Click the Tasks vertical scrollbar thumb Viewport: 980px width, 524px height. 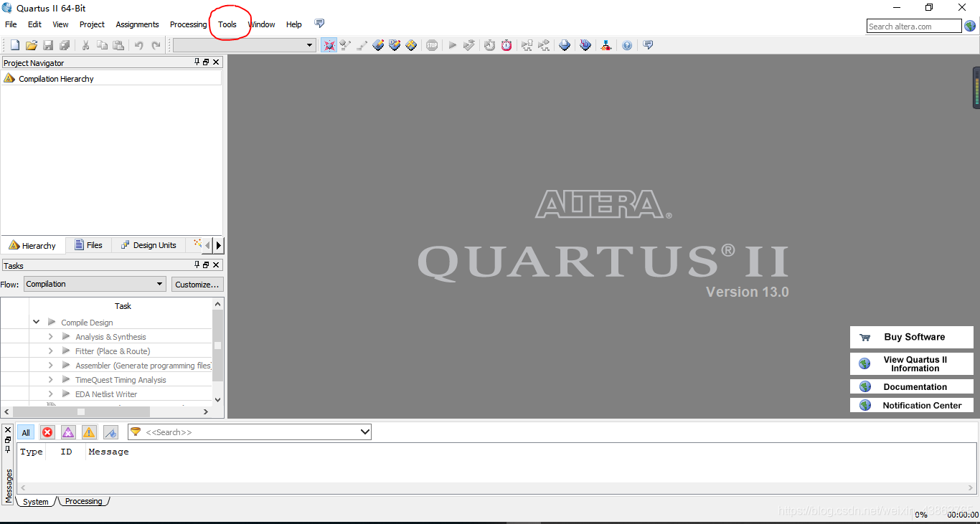click(x=218, y=346)
